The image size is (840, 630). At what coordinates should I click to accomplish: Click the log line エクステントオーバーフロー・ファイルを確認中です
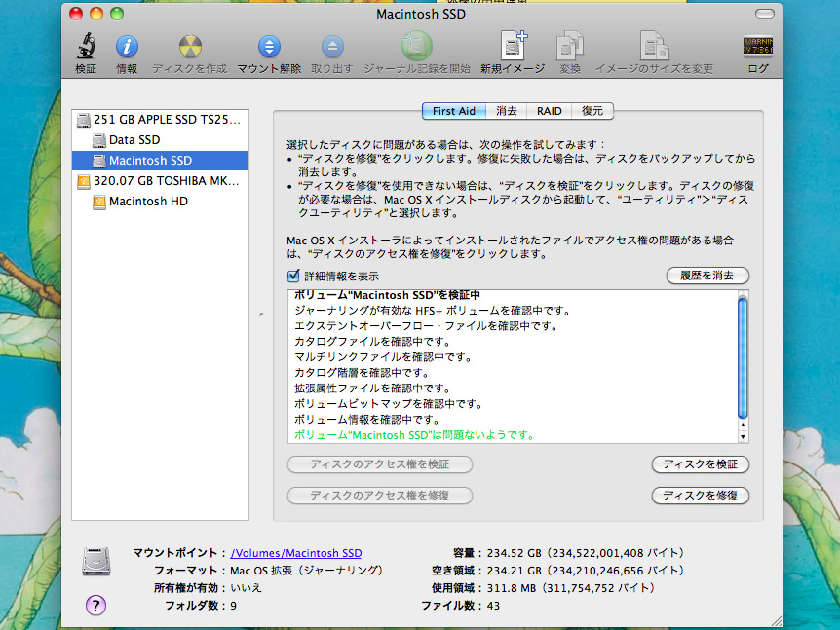(x=427, y=326)
